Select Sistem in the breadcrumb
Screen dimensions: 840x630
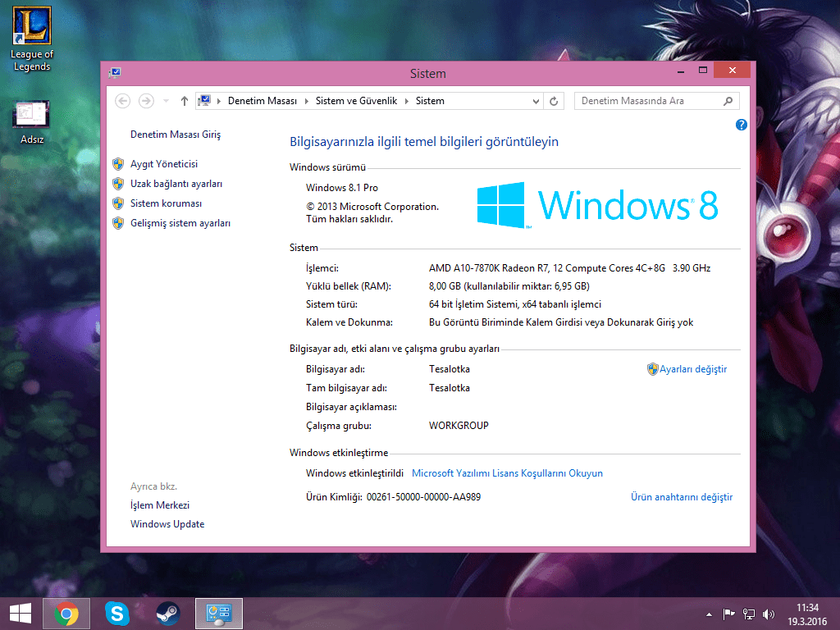pos(430,101)
